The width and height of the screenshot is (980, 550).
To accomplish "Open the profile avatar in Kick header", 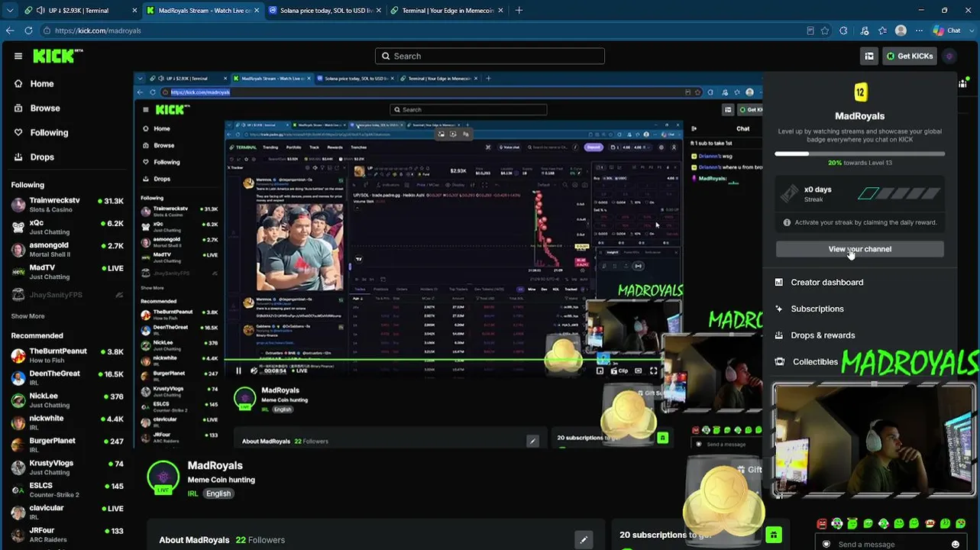I will pyautogui.click(x=949, y=56).
